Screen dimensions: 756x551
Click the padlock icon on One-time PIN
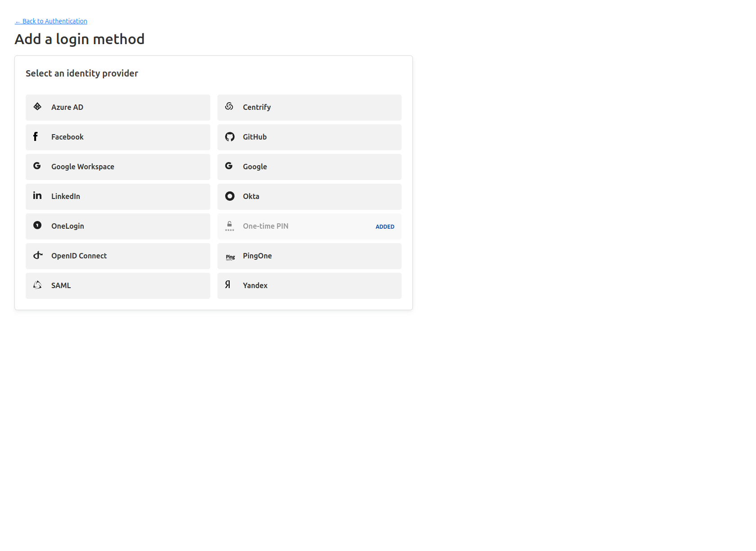[x=229, y=226]
